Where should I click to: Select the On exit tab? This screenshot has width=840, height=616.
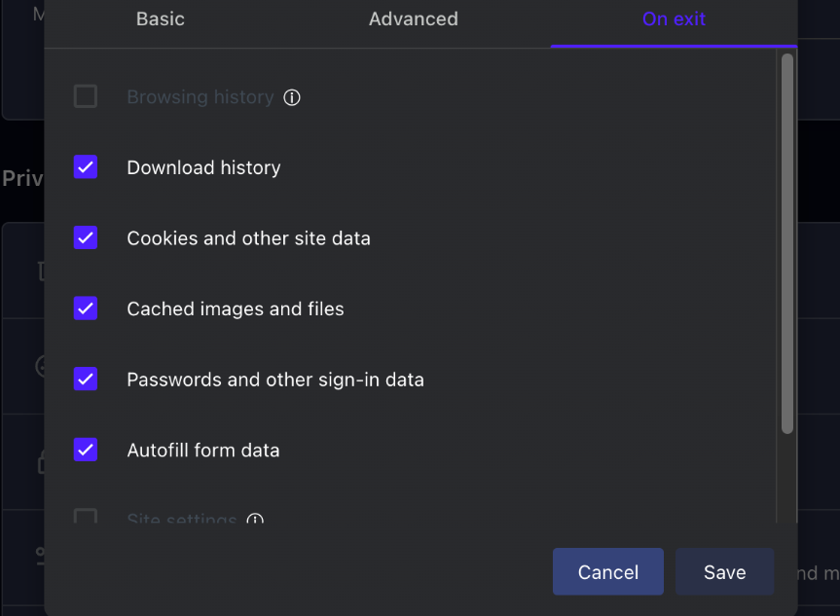(x=674, y=19)
